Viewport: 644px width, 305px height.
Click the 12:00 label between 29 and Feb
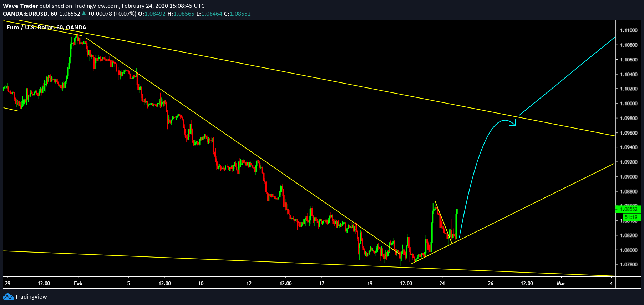(44, 283)
